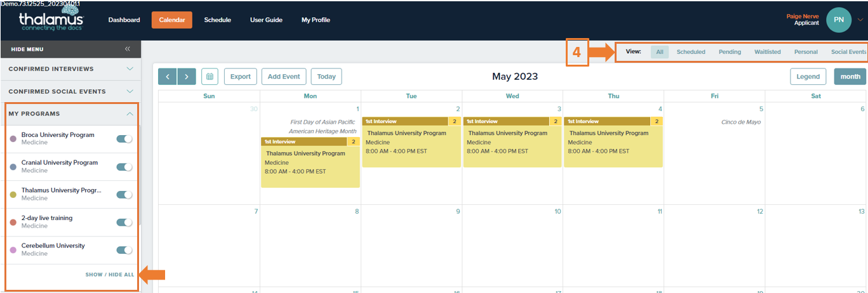Click the Sat column header
Screen dimensions: 868x293
click(816, 96)
